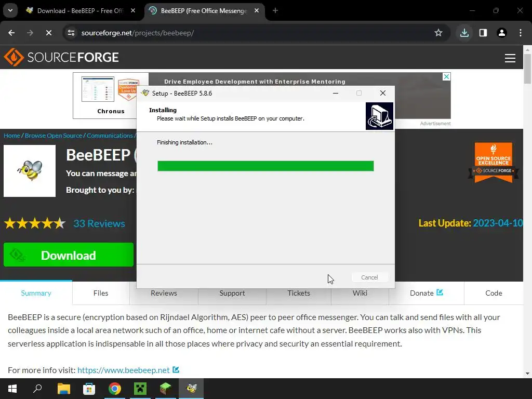Open the SourceForge hamburger menu

pyautogui.click(x=510, y=58)
